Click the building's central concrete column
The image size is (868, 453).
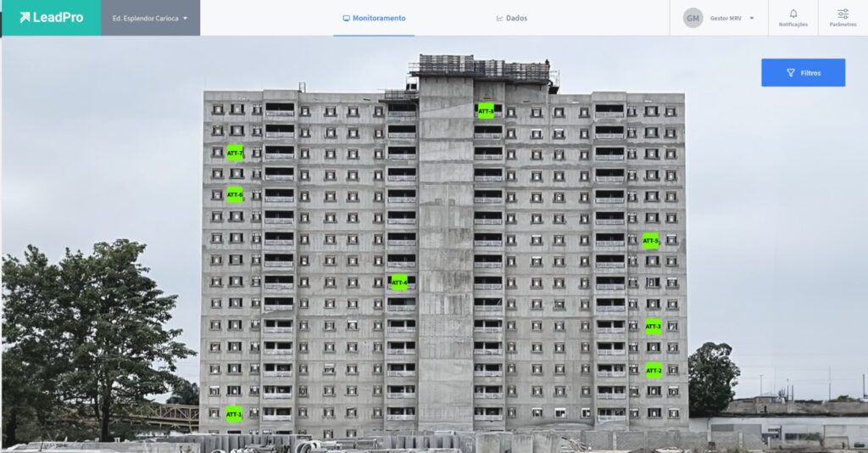[x=445, y=254]
